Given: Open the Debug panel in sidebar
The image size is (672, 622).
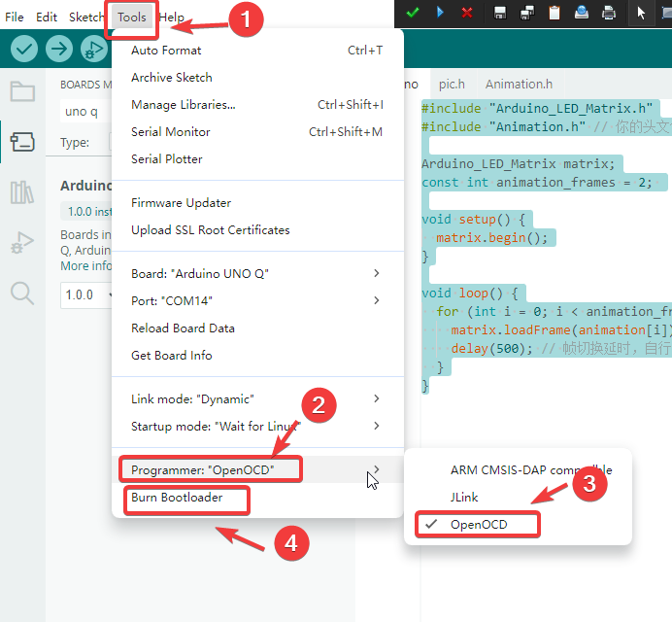Looking at the screenshot, I should [x=22, y=242].
